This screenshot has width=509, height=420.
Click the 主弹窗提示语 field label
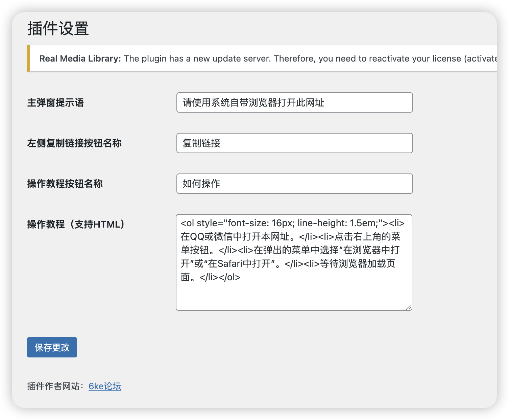[x=55, y=102]
